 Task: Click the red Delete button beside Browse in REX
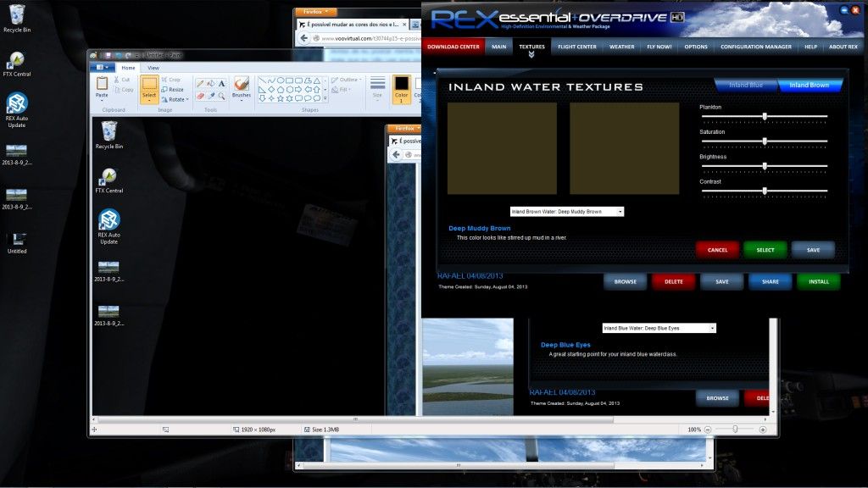673,281
